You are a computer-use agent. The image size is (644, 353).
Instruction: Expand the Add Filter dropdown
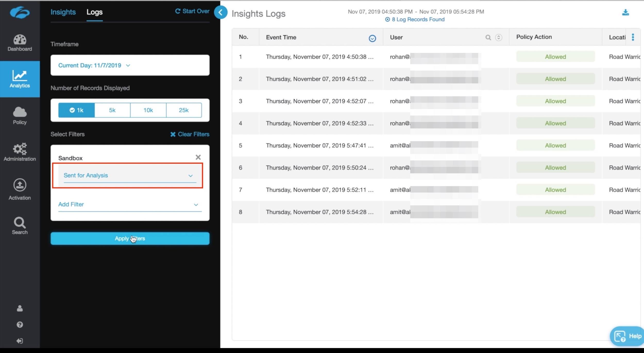pos(130,204)
